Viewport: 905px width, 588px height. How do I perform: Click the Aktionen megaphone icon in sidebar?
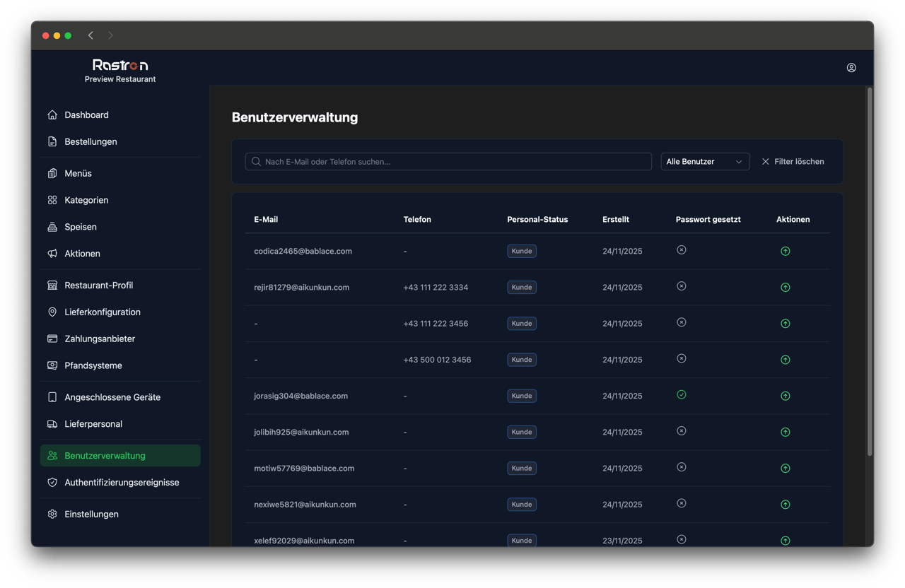pos(52,254)
